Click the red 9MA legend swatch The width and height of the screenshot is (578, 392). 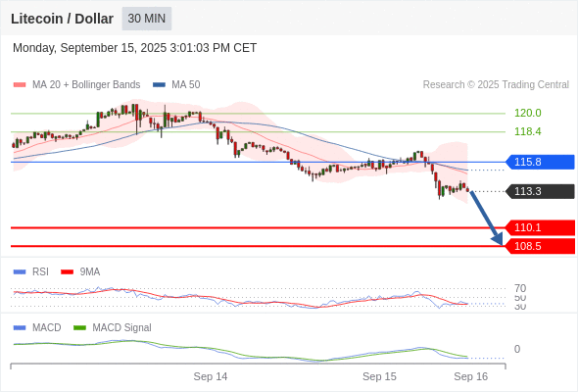click(x=67, y=272)
